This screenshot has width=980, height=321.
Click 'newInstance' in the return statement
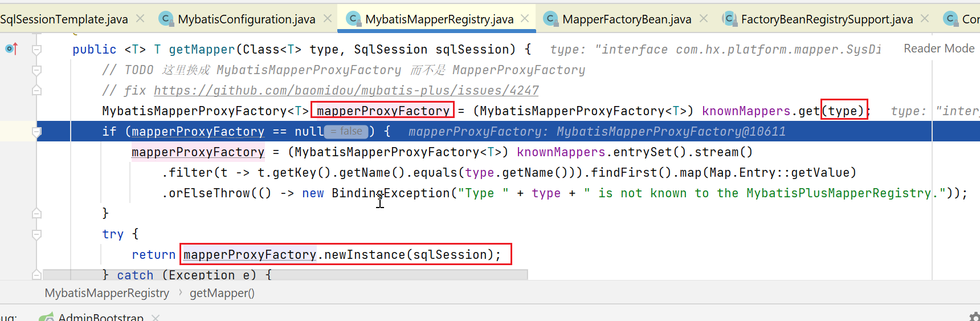point(365,255)
